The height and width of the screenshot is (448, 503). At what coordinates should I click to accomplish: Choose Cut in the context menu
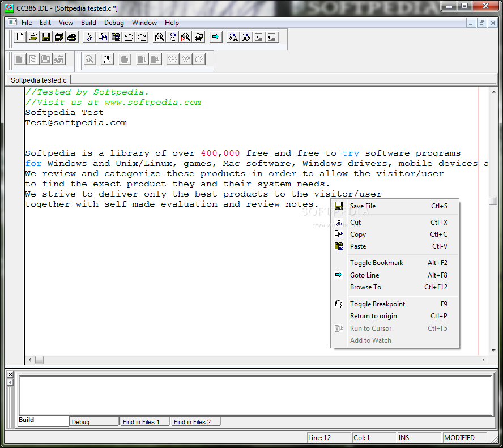[x=395, y=223]
